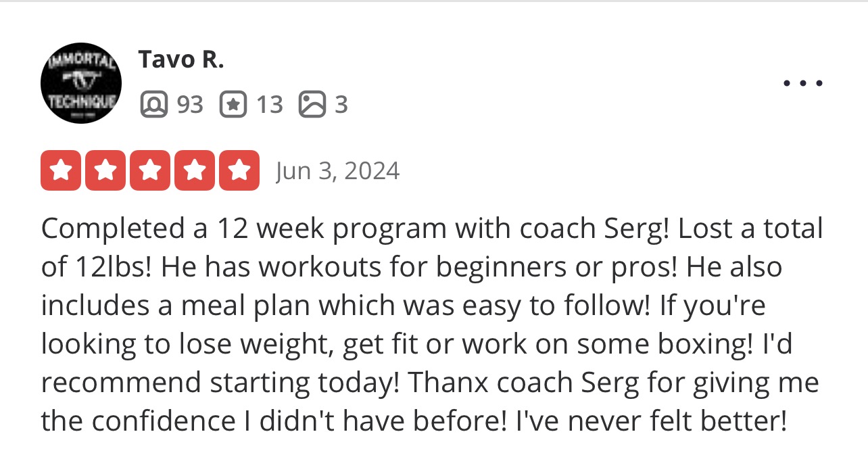Select the second red rating star
Screen dimensions: 868x455
pos(105,170)
